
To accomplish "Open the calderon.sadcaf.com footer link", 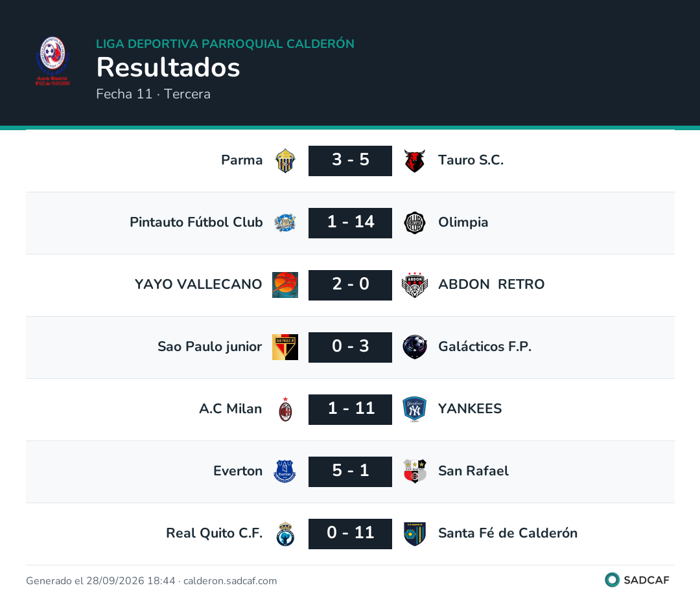I will click(230, 580).
